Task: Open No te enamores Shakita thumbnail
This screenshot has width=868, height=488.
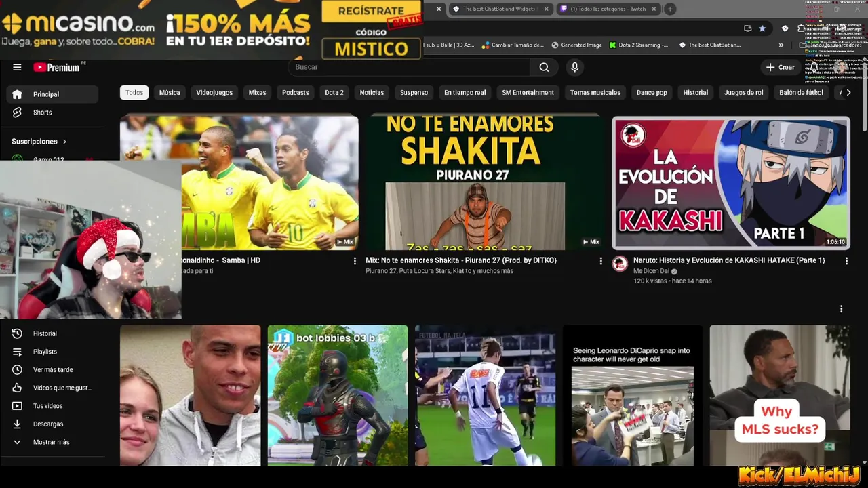Action: [x=485, y=183]
